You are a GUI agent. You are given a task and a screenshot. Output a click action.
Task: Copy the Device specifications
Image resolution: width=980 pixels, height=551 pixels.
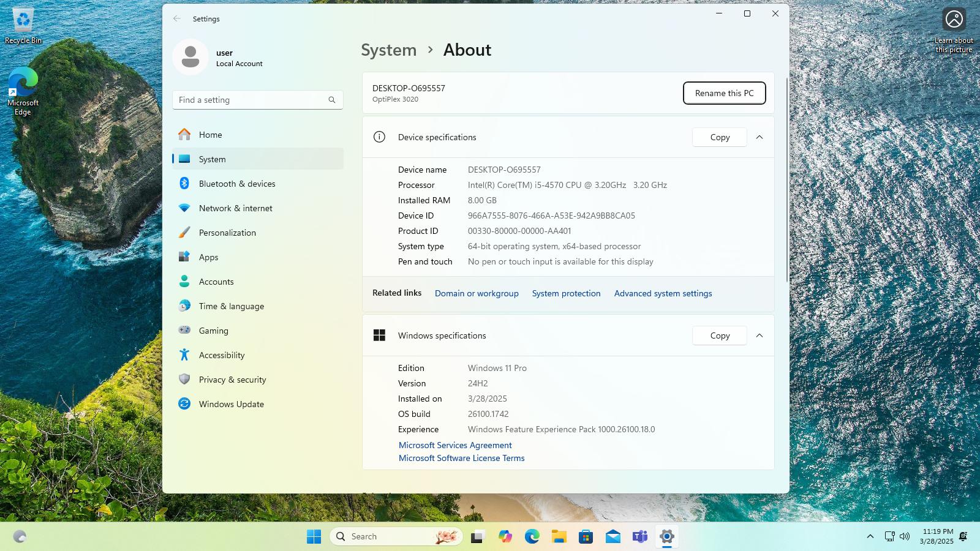click(720, 137)
